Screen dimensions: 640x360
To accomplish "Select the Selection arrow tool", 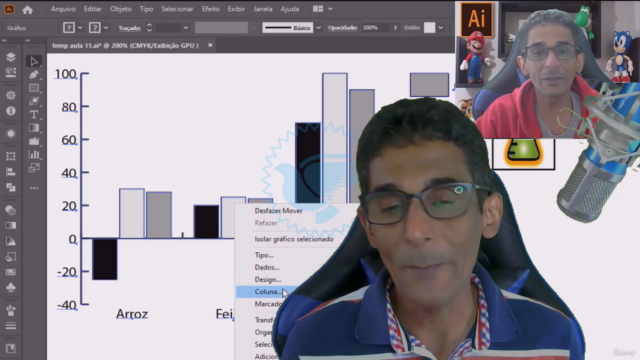I will point(34,61).
